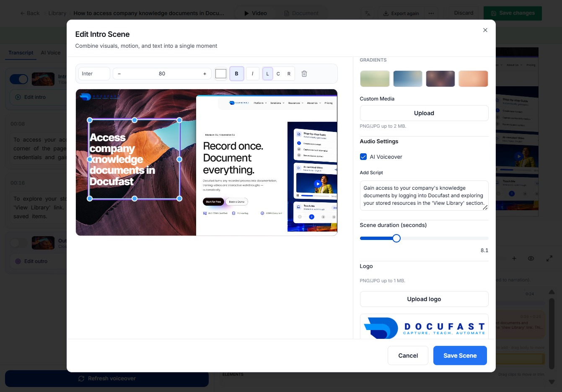The width and height of the screenshot is (562, 392).
Task: Decrease font size with minus button
Action: pyautogui.click(x=119, y=74)
